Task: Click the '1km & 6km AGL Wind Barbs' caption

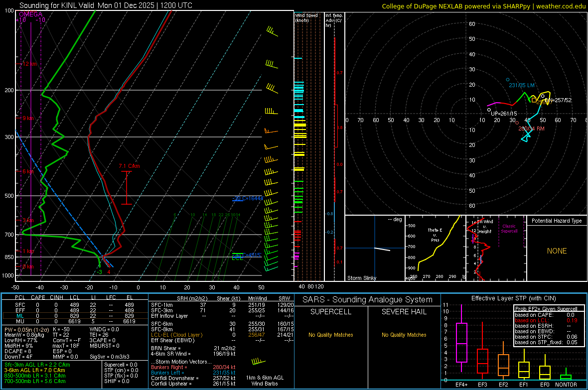Action: click(265, 381)
